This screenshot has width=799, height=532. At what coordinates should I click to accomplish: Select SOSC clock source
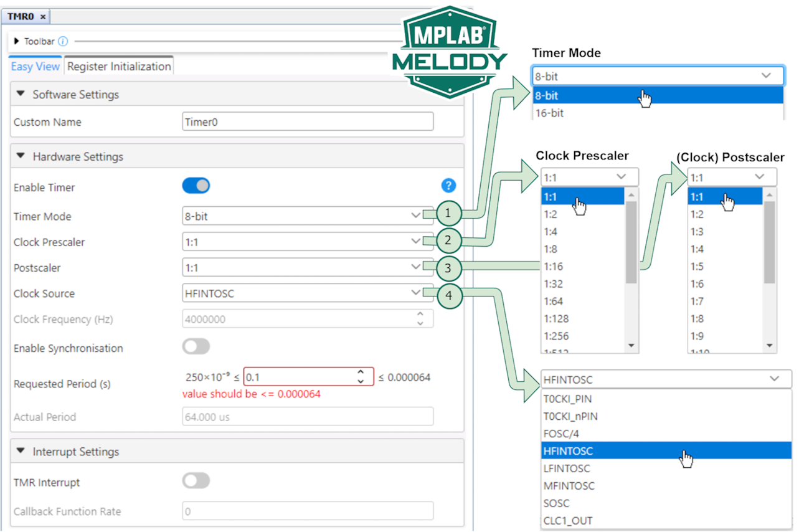click(666, 503)
